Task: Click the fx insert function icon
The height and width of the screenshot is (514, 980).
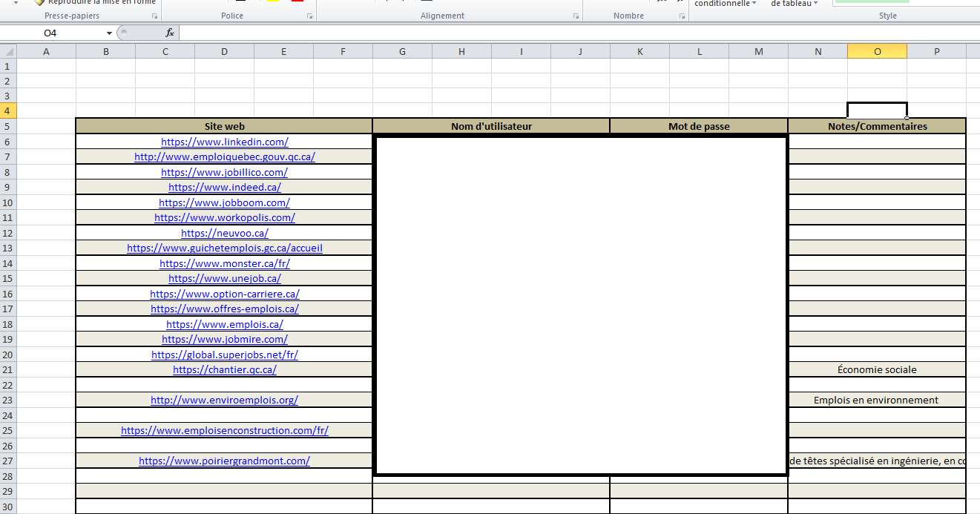Action: pyautogui.click(x=170, y=33)
